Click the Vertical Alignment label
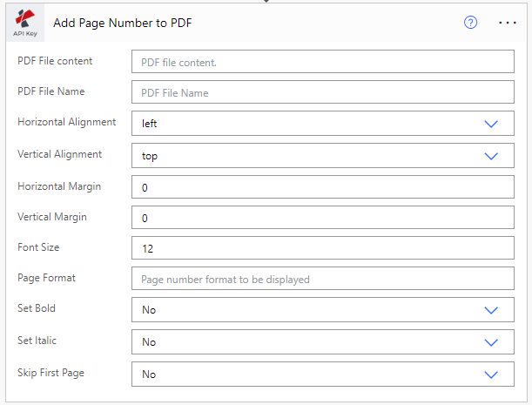Image resolution: width=532 pixels, height=405 pixels. (x=60, y=154)
